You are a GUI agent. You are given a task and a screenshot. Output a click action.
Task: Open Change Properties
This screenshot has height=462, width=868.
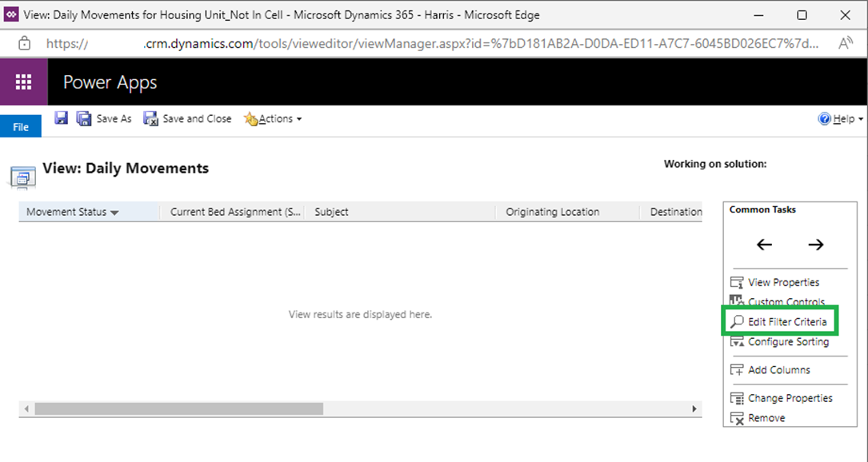(x=790, y=398)
